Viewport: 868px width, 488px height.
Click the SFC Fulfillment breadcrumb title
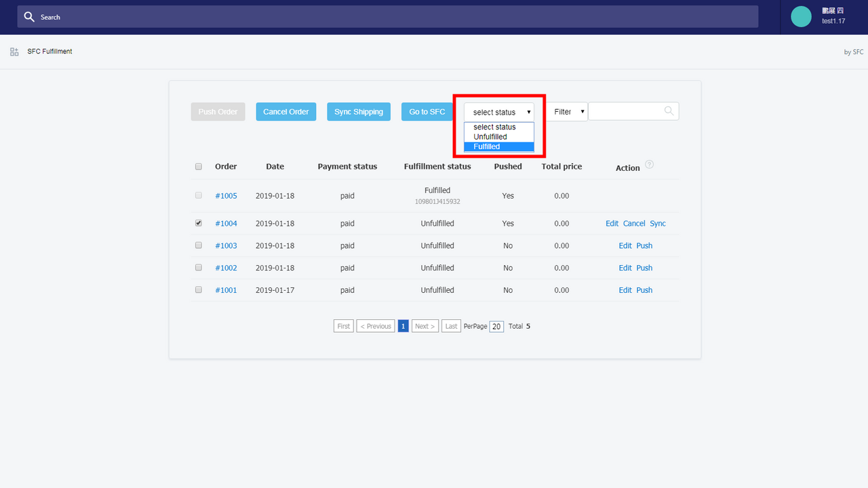[50, 52]
